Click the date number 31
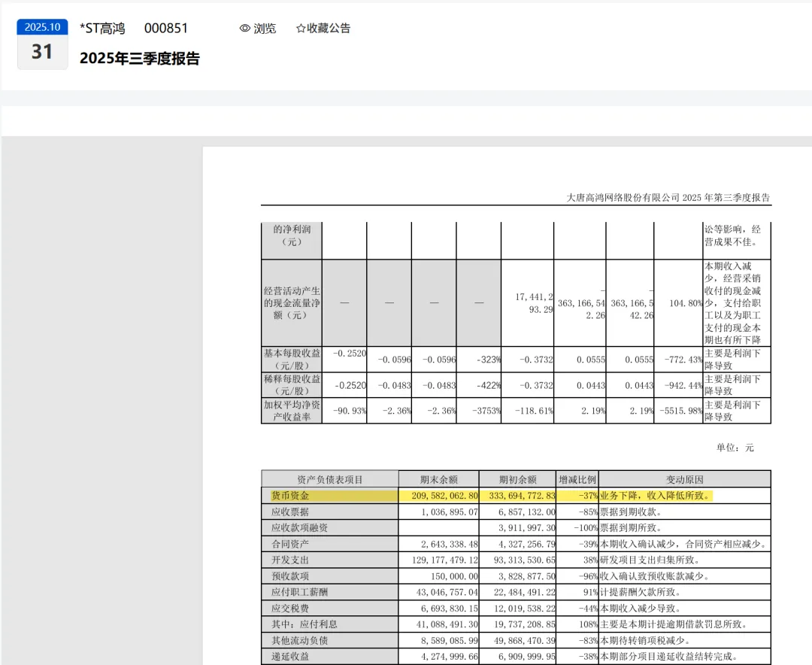The image size is (812, 665). click(42, 52)
